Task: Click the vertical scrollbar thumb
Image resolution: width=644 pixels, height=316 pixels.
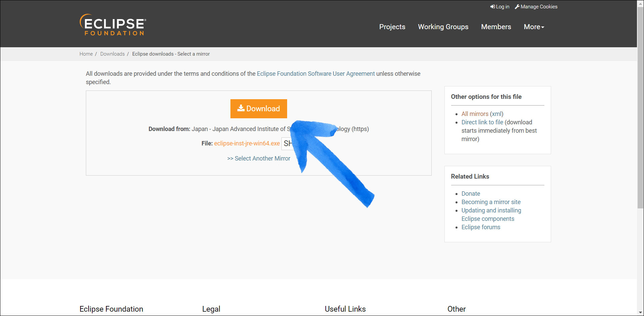Action: click(x=640, y=107)
